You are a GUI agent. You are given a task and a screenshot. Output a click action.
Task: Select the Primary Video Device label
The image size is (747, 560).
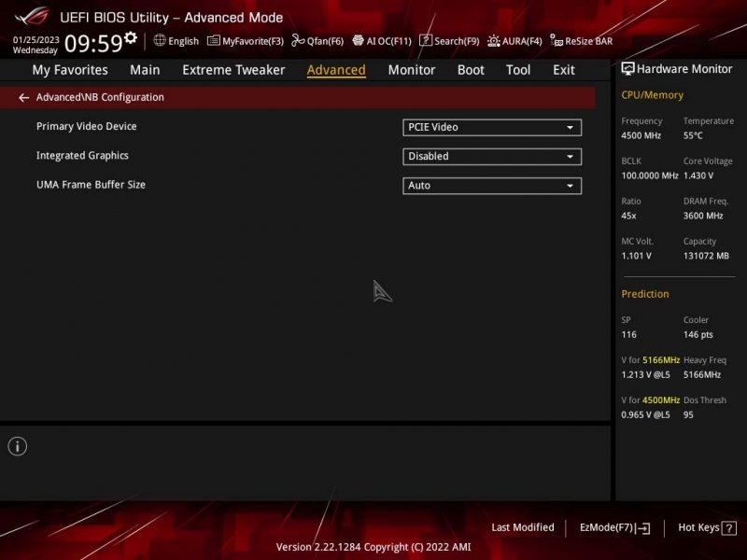click(x=87, y=127)
